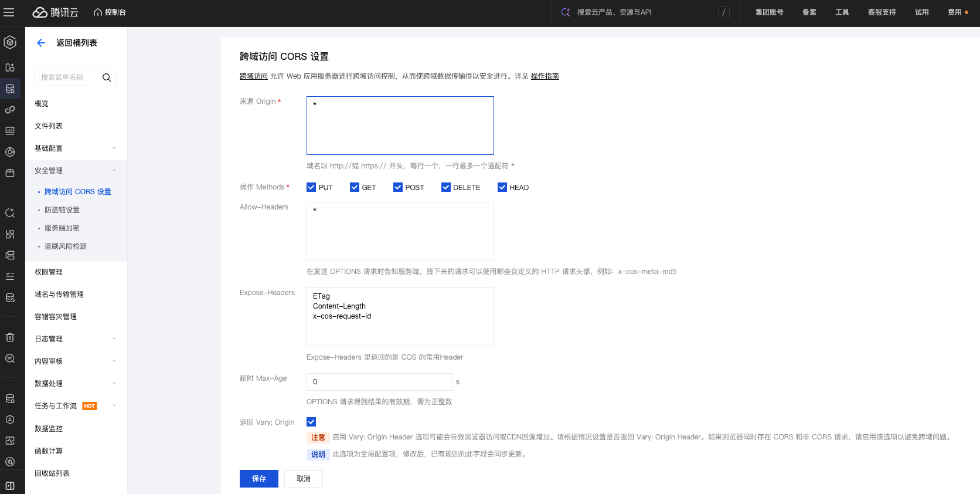
Task: Focus the 搜索菜单名称 search box
Action: click(x=75, y=77)
